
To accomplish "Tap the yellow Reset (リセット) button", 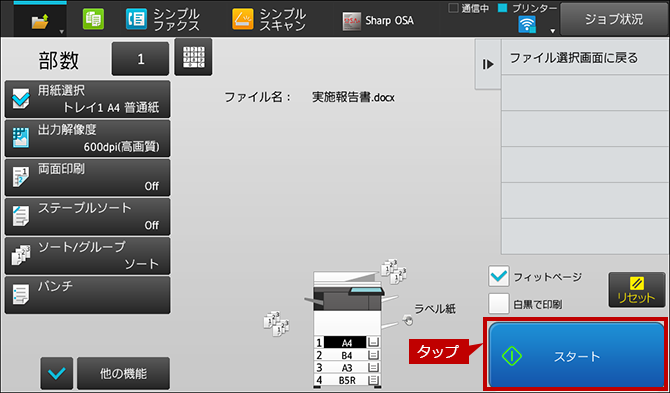I will [x=637, y=290].
